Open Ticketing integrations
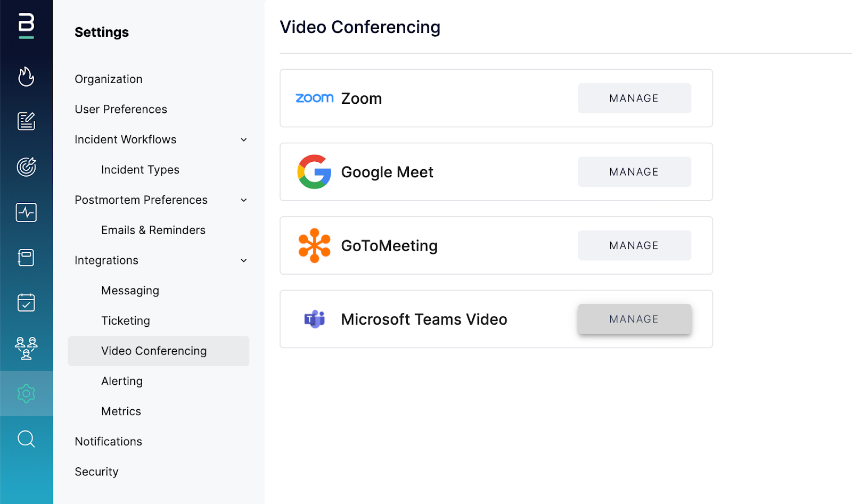Viewport: 852px width, 504px height. (x=126, y=321)
